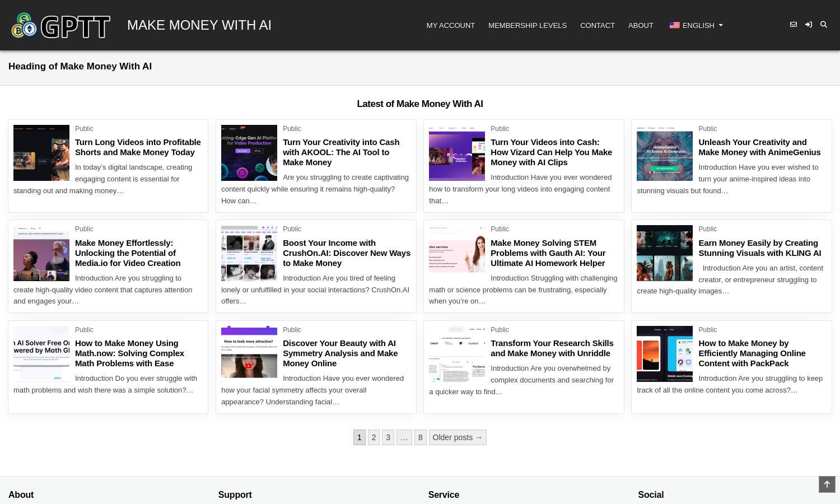Click the PackPack article thumbnail
Image resolution: width=840 pixels, height=504 pixels.
(665, 354)
